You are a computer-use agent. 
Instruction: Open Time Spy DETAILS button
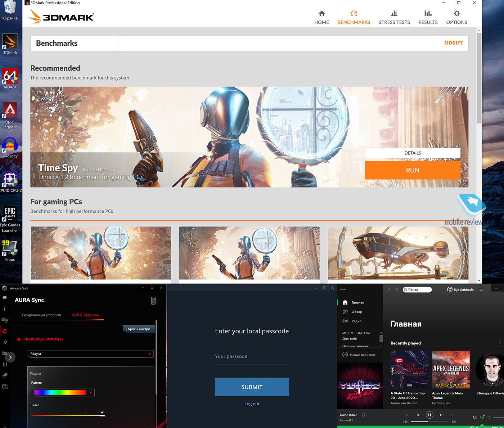coord(413,153)
